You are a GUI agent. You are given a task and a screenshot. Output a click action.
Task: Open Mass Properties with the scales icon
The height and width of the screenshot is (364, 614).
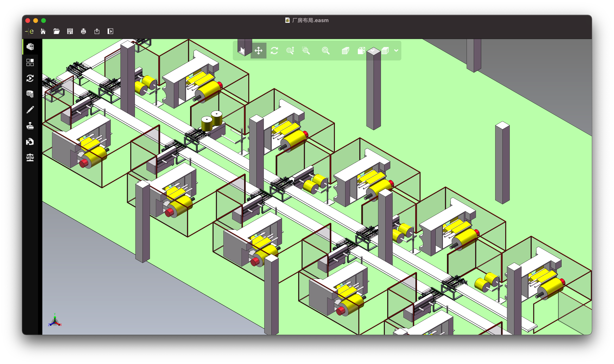[x=30, y=157]
